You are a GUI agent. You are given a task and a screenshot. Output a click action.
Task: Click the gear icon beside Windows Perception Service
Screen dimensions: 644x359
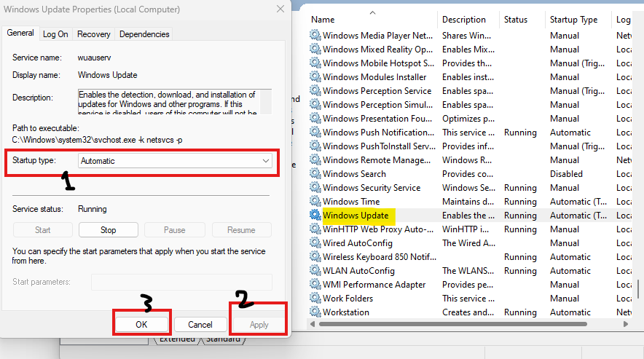tap(315, 90)
